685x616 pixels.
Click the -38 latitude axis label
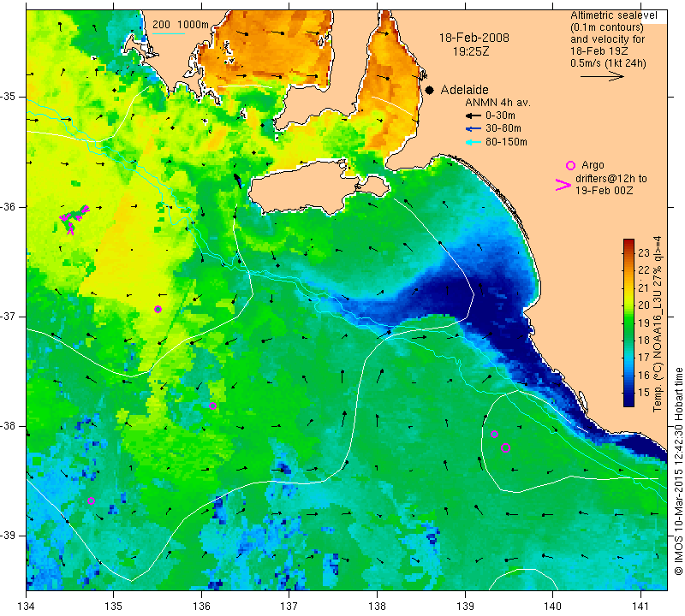click(x=8, y=426)
